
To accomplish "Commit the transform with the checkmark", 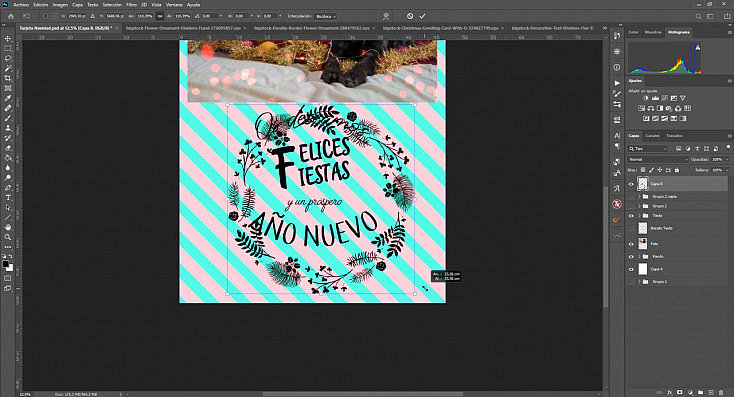I will pos(422,16).
